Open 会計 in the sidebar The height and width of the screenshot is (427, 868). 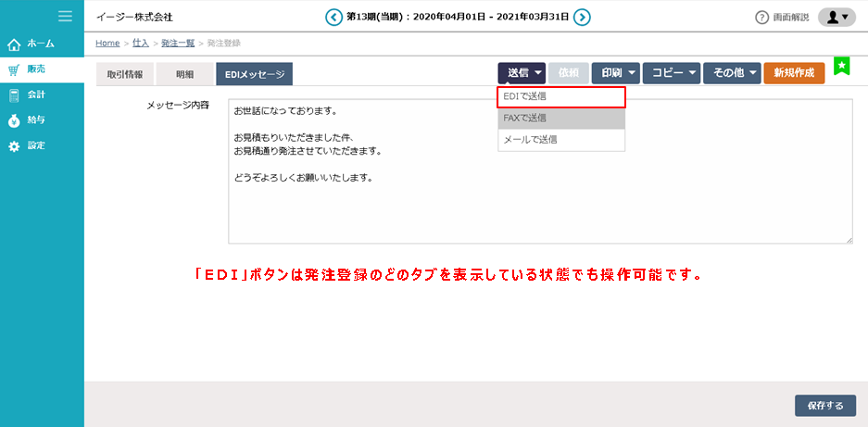click(x=37, y=94)
